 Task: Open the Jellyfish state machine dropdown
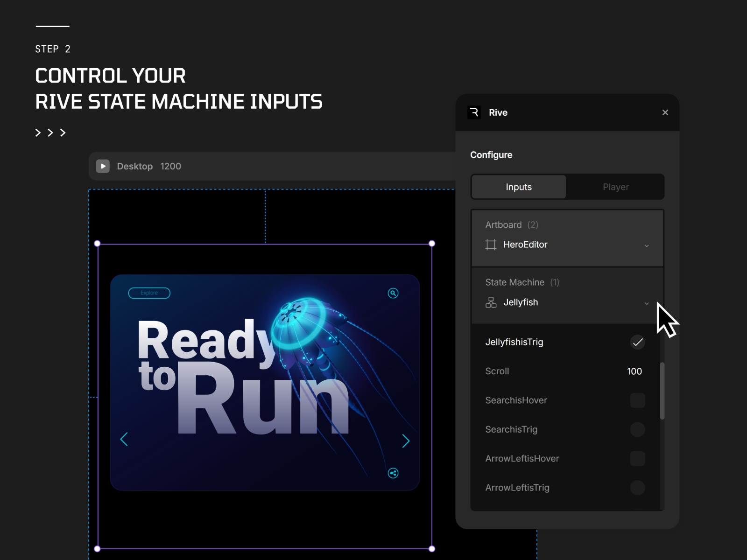pyautogui.click(x=647, y=303)
